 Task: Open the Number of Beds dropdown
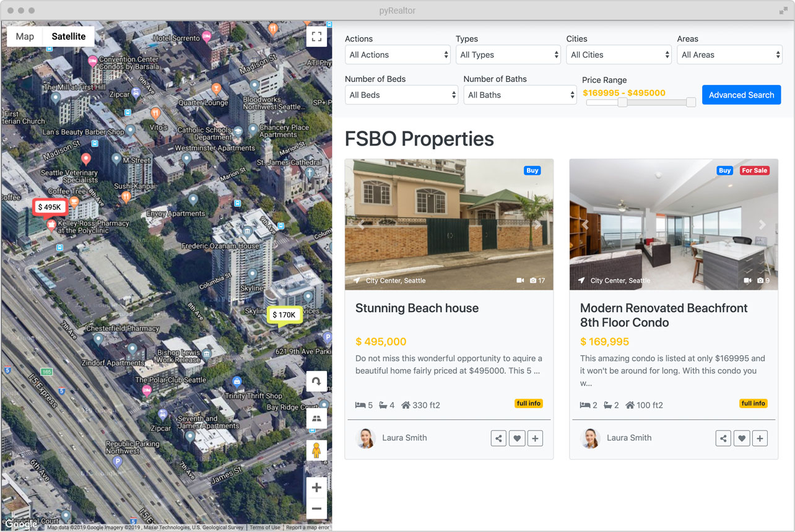401,95
